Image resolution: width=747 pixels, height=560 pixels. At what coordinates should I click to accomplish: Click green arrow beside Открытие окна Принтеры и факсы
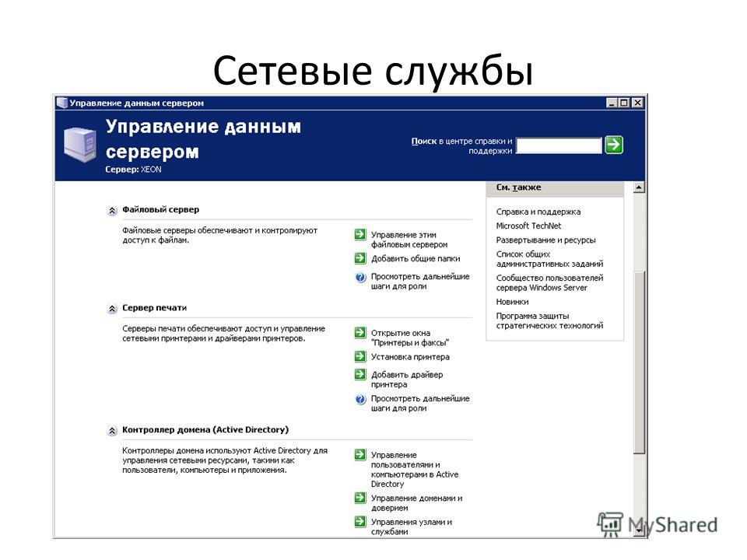point(360,332)
